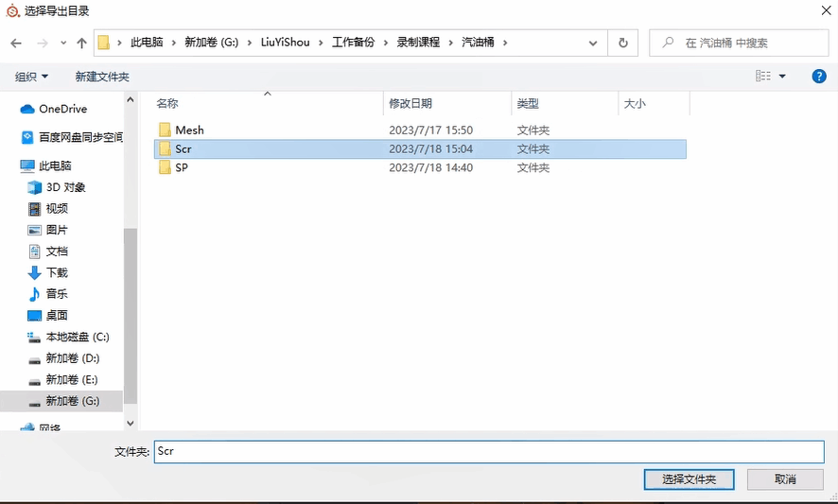Change view layout with the view icon
The image size is (838, 504).
[762, 76]
